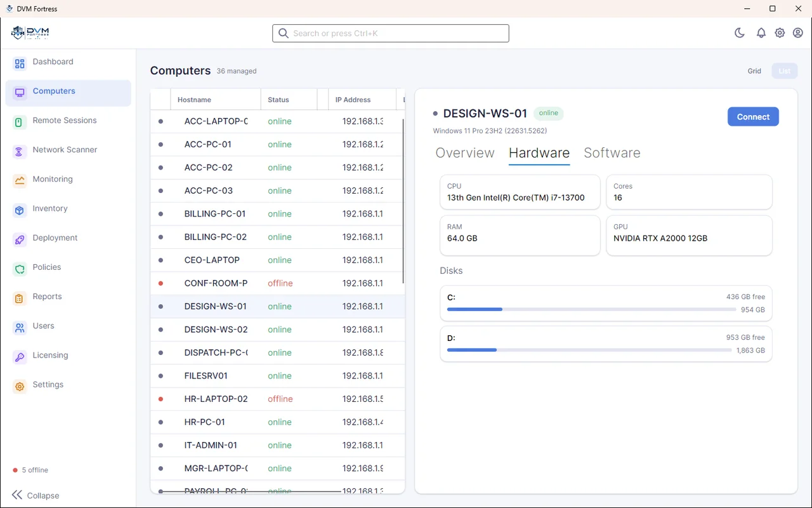Switch to List view

[x=785, y=71]
